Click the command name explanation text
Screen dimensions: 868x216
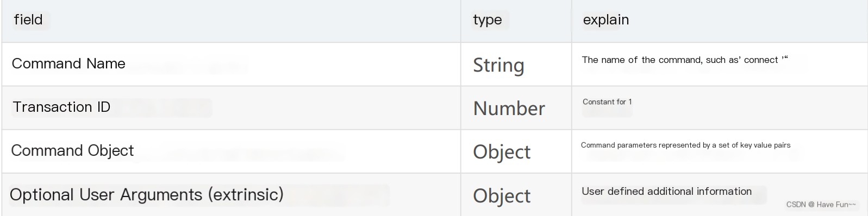[x=685, y=60]
